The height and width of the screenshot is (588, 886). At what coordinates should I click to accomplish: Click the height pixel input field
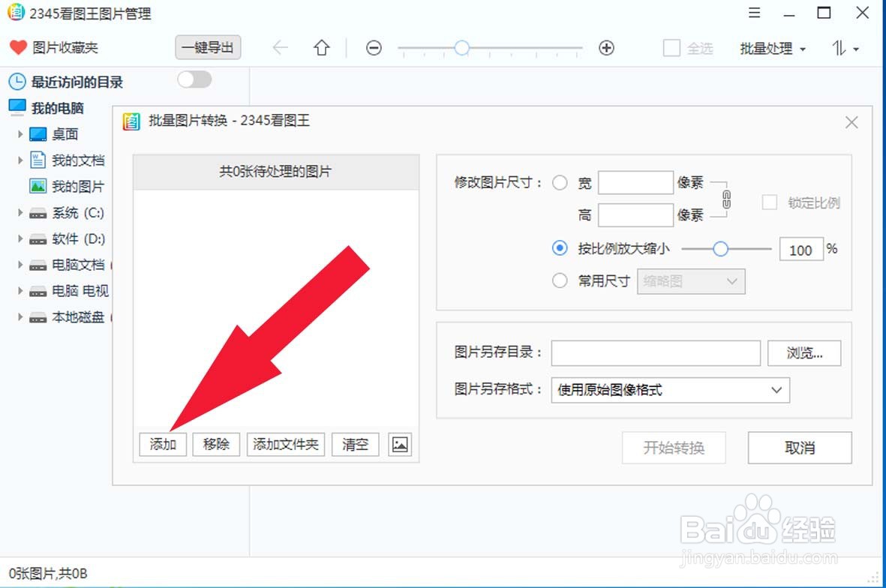[x=635, y=215]
